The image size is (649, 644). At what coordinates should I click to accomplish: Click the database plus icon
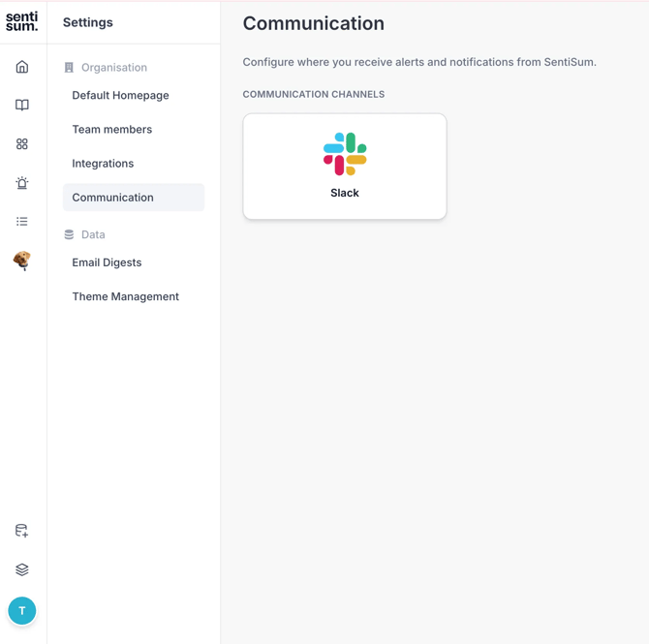22,531
